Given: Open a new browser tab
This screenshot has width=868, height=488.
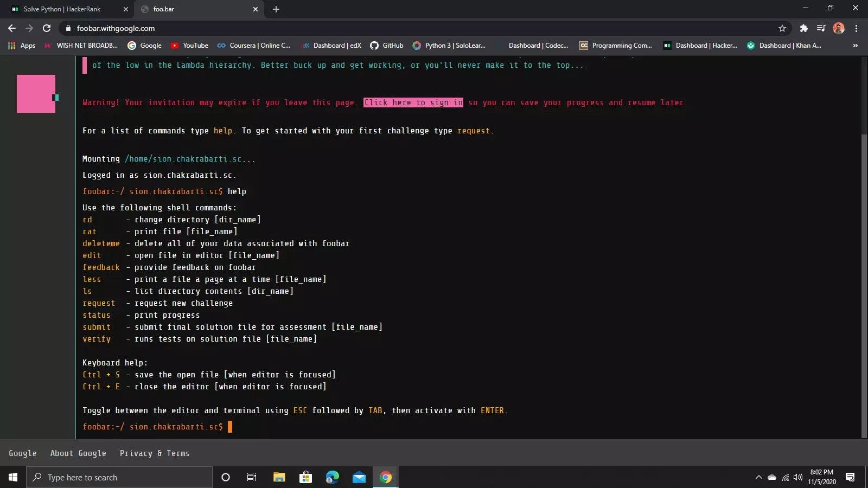Looking at the screenshot, I should coord(276,9).
